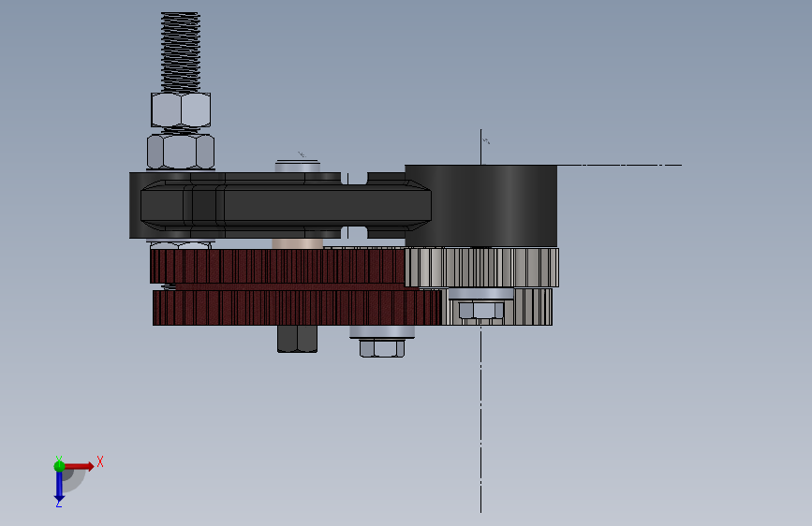Image resolution: width=812 pixels, height=526 pixels.
Task: Click the green Y axis dot of the triad
Action: 59,466
